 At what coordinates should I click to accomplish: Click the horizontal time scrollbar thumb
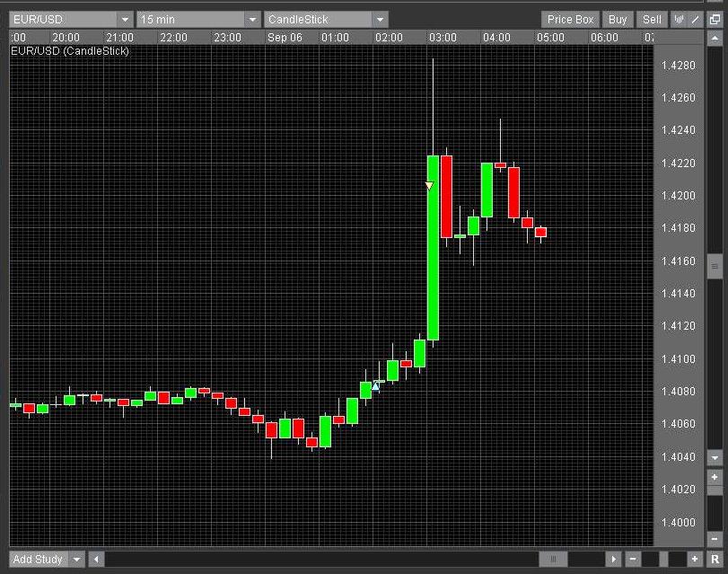point(553,560)
